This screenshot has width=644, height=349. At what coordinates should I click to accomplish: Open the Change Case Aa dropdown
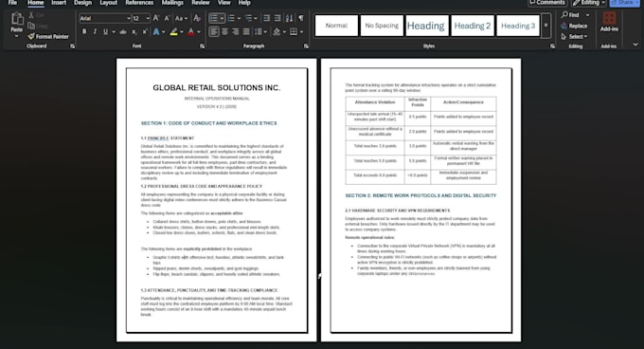pos(181,18)
